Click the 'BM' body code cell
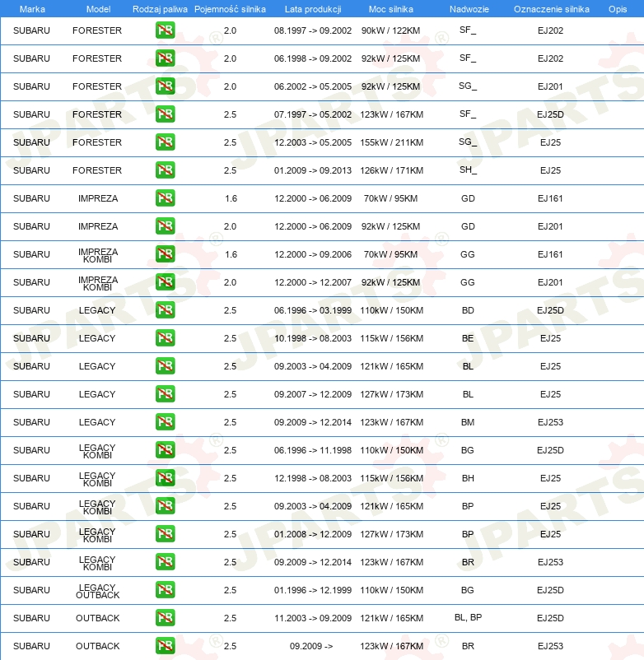644x660 pixels. (x=468, y=422)
